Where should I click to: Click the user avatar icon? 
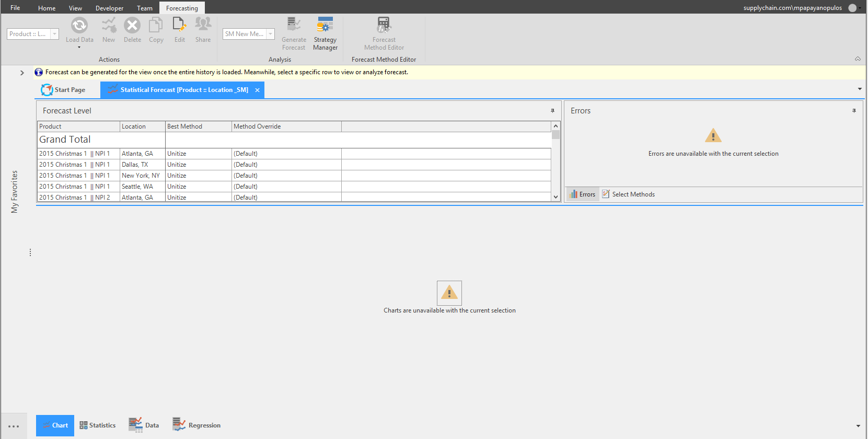pyautogui.click(x=852, y=8)
